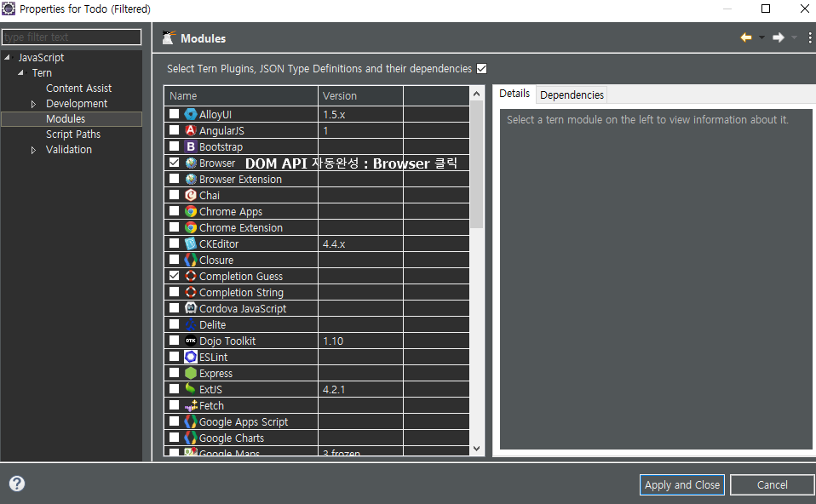Toggle the dependencies selection checkbox

(x=482, y=69)
